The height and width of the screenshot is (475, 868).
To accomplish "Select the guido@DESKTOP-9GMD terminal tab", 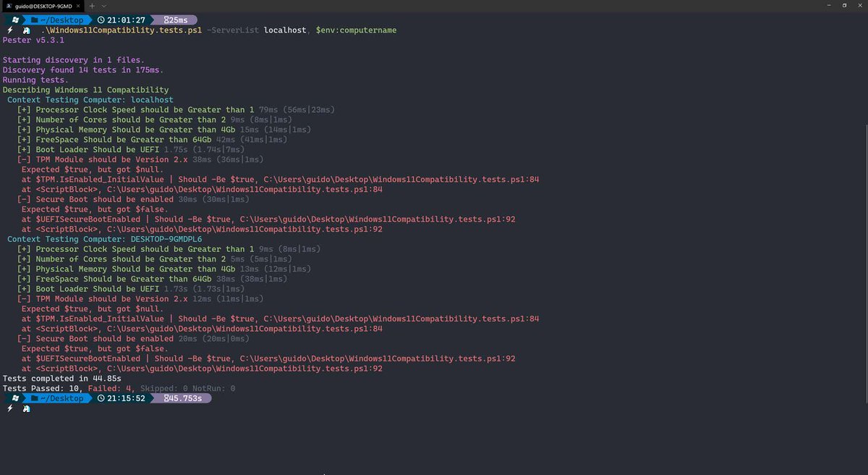I will [x=42, y=5].
